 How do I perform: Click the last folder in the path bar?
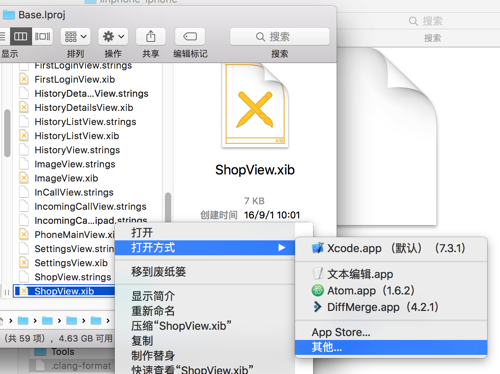pos(96,321)
